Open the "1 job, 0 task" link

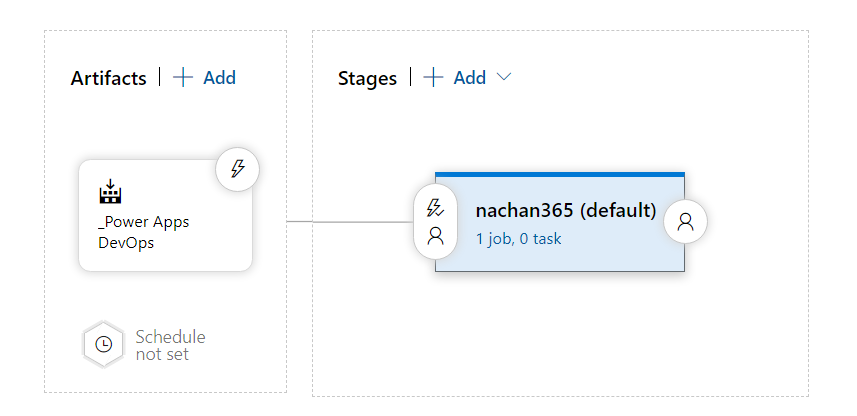[518, 239]
